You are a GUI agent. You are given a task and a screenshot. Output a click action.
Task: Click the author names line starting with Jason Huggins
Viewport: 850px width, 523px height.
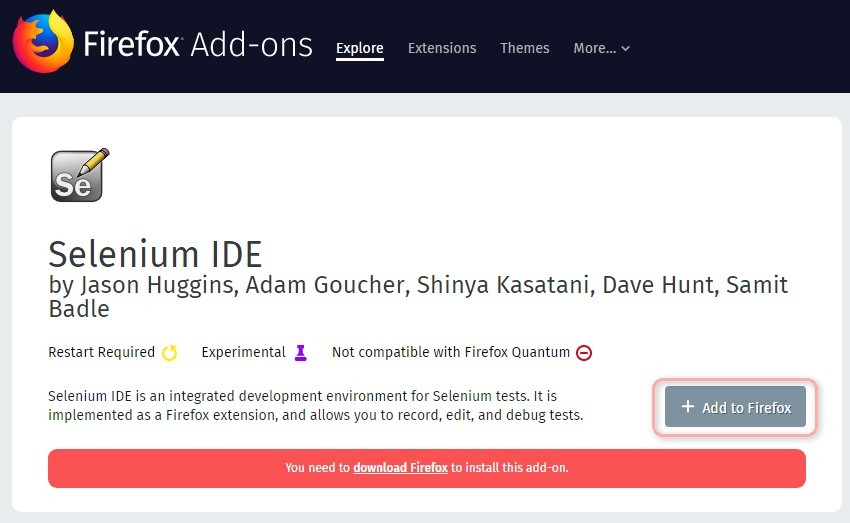point(418,296)
